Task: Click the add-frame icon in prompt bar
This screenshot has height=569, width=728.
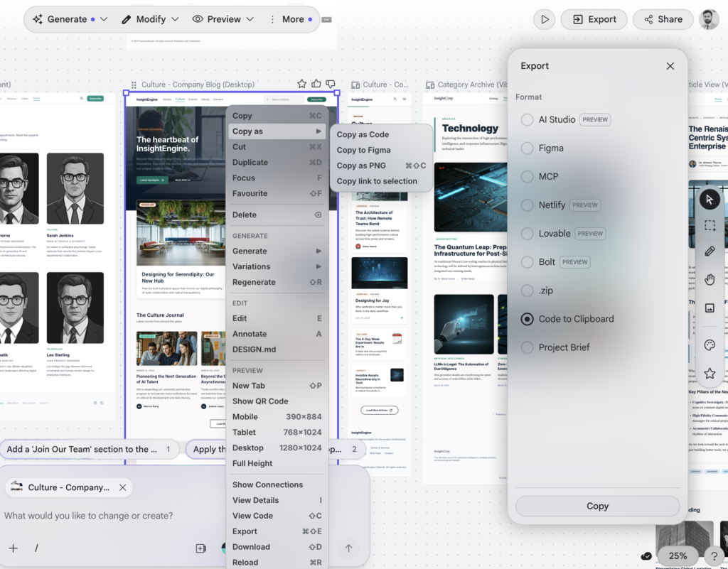Action: point(200,548)
